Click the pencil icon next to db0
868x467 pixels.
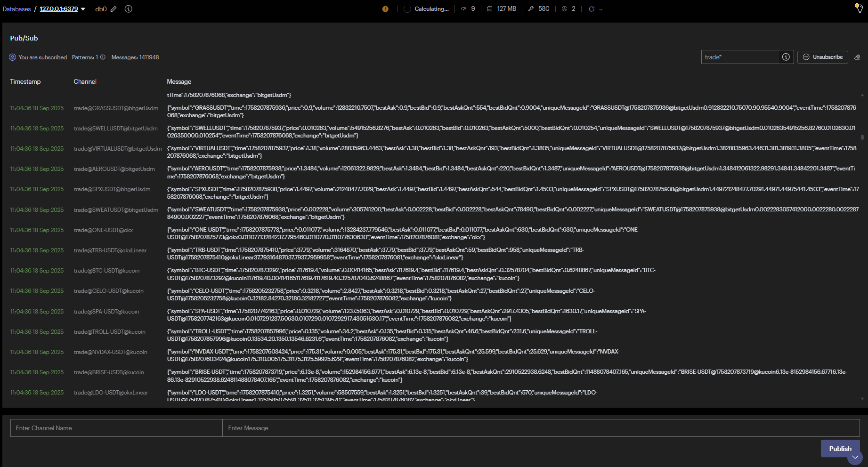click(x=114, y=9)
